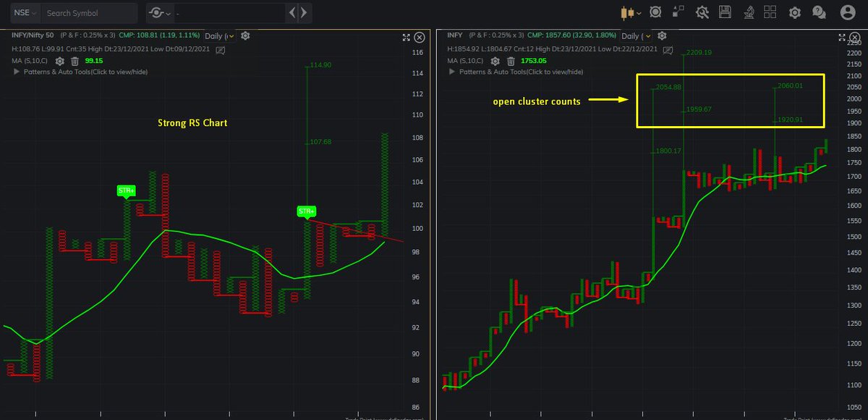
Task: Click the empty watchlist name field
Action: (229, 12)
